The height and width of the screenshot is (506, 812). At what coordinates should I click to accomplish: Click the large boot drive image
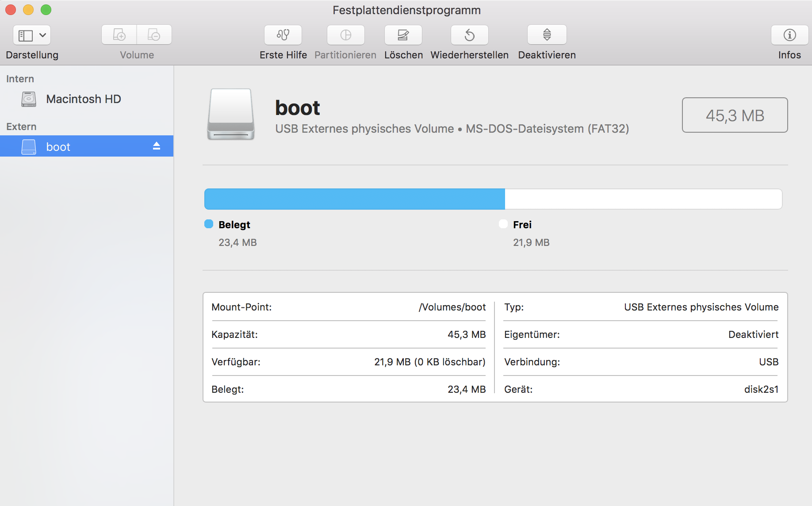[x=231, y=114]
